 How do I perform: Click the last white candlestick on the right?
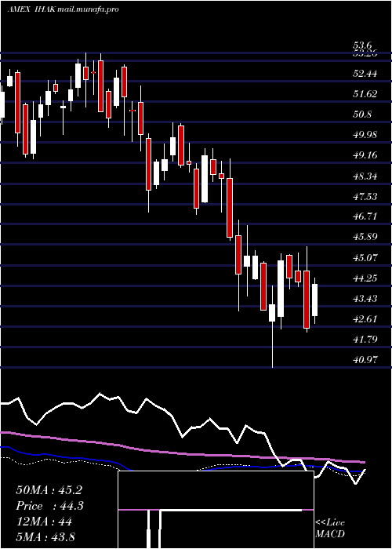[314, 300]
